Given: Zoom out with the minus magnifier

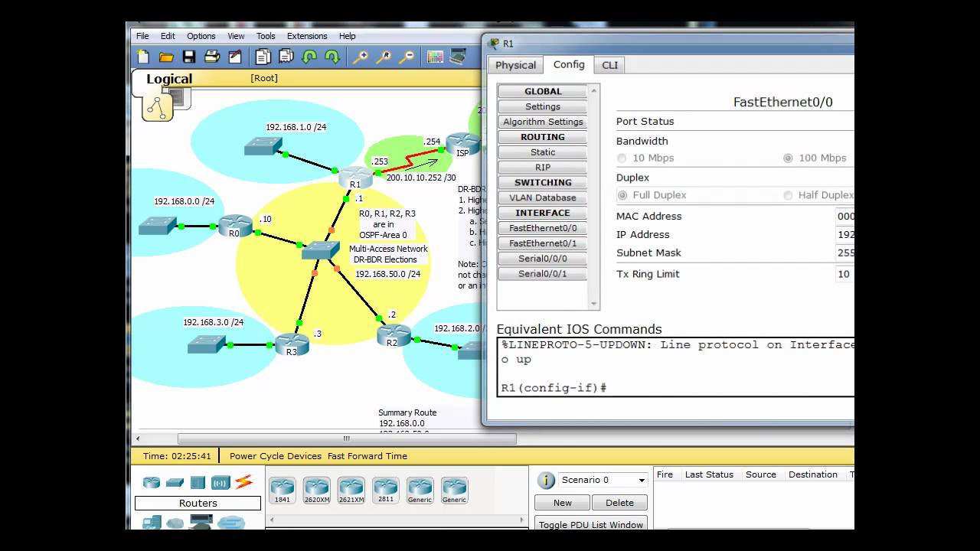Looking at the screenshot, I should point(407,57).
